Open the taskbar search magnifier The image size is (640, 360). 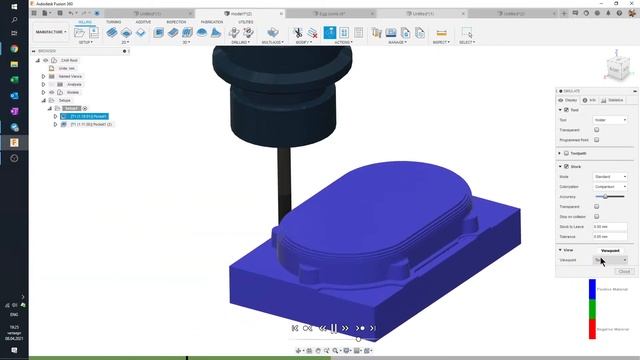14,20
